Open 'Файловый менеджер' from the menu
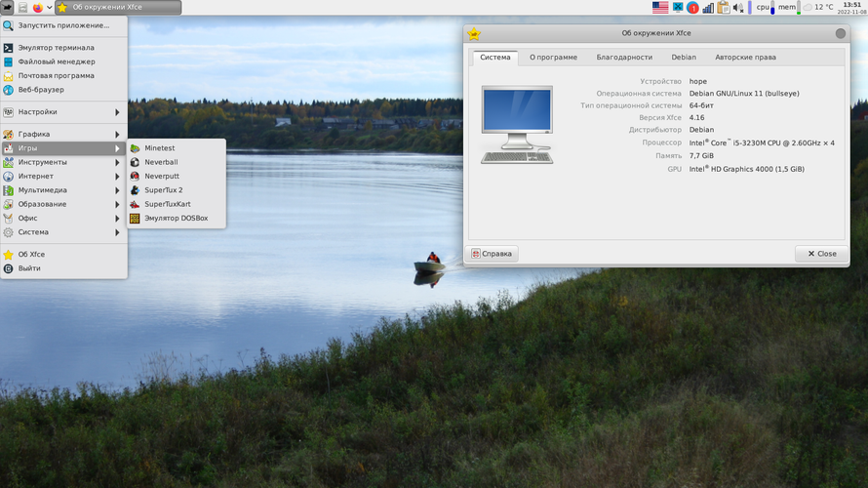Viewport: 868px width, 488px height. (63, 61)
